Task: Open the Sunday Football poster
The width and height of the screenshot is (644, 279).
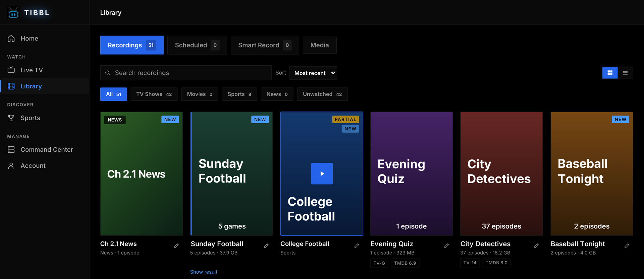Action: [231, 173]
